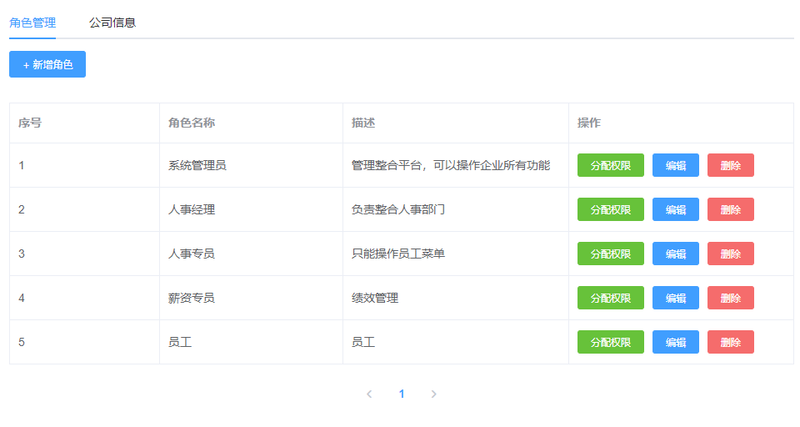Assign permissions in the 员工 row 5
This screenshot has width=800, height=427.
[x=610, y=342]
